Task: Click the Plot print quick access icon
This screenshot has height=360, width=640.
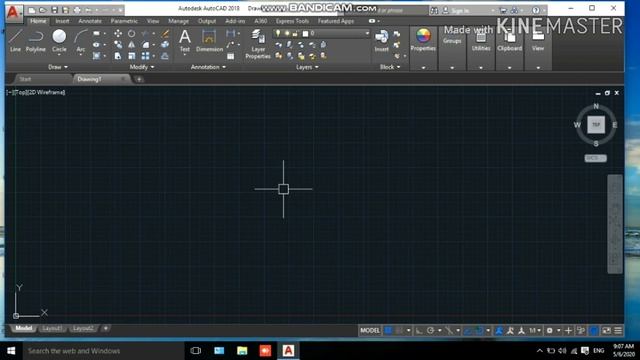Action: 77,10
